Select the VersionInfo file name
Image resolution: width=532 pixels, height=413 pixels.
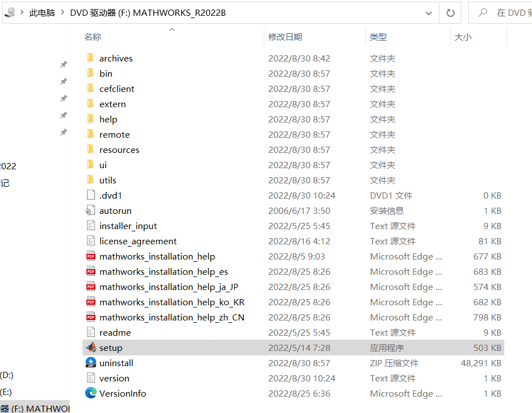(123, 393)
